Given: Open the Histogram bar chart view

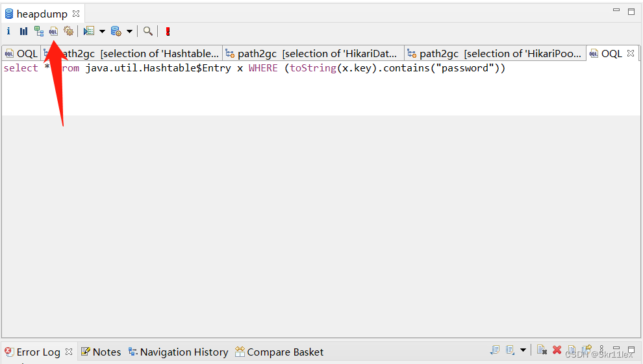Looking at the screenshot, I should click(x=24, y=31).
